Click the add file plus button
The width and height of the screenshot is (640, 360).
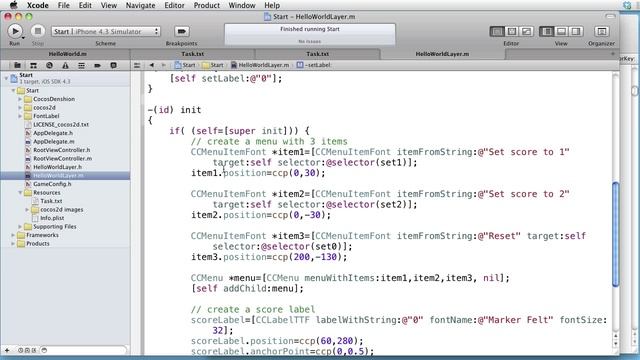(7, 350)
